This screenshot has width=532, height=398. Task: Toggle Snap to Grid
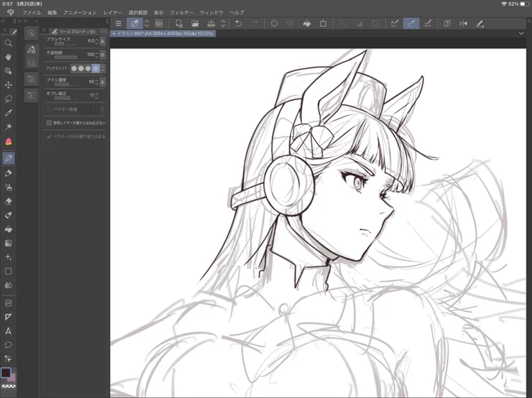(428, 23)
